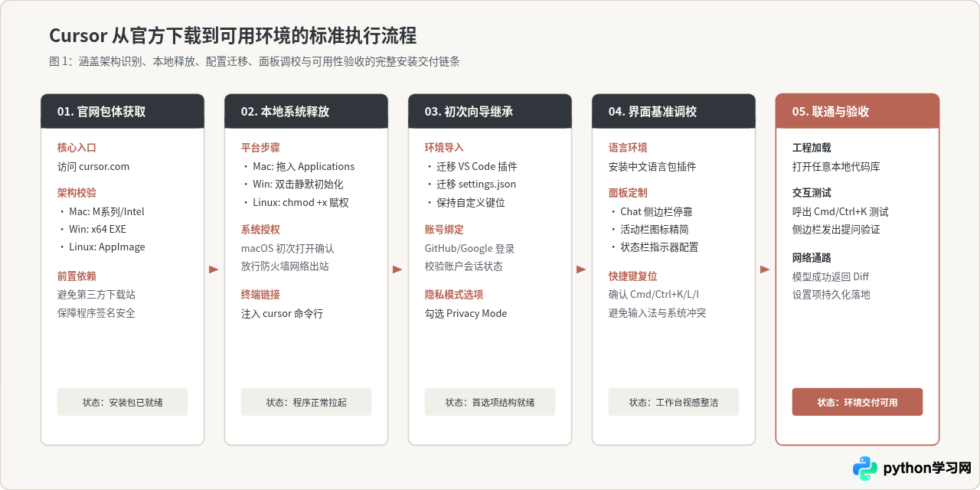Click the '状态：首选项结构就绪' status badge

[490, 402]
